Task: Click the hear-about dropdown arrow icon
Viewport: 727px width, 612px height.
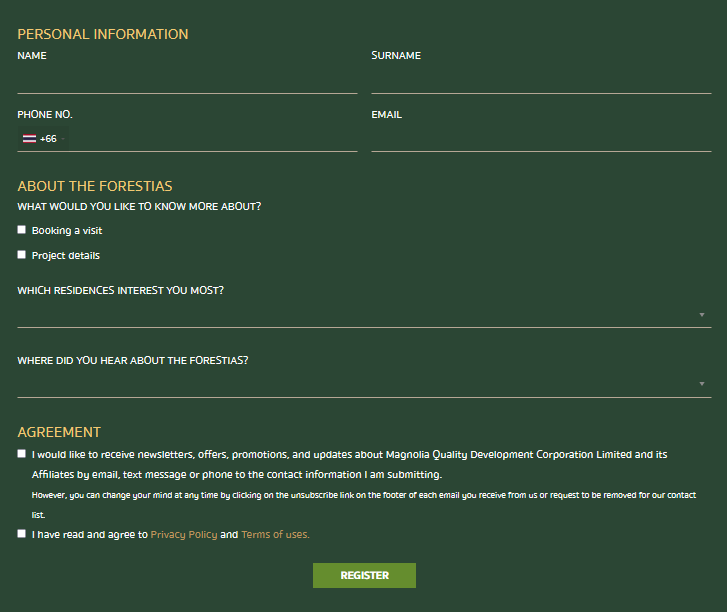Action: [x=701, y=384]
